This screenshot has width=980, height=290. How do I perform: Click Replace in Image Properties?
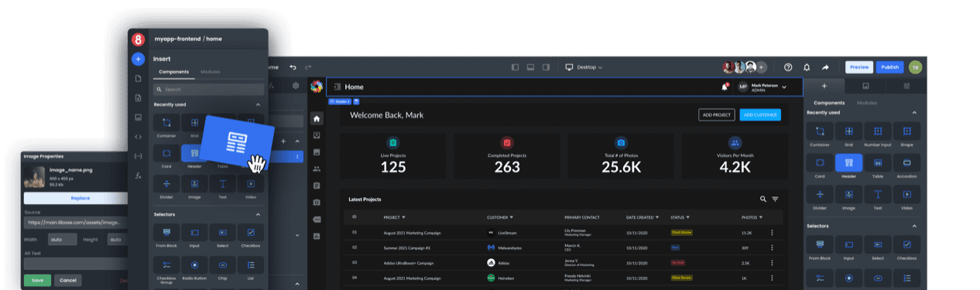(x=80, y=198)
